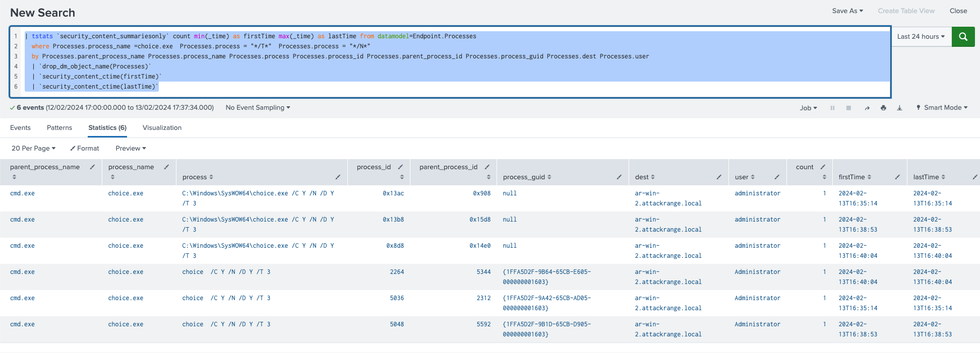980x353 pixels.
Task: Edit the parent_process_id column with pencil icon
Action: 487,167
